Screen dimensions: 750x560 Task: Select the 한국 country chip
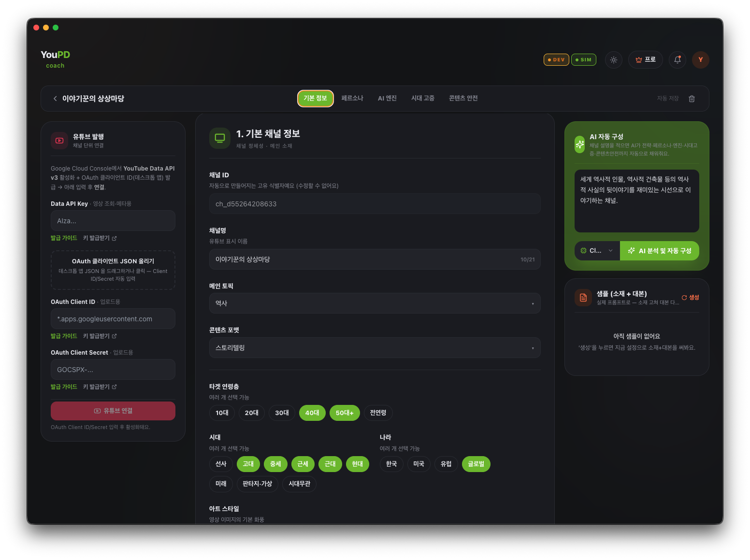pos(391,464)
